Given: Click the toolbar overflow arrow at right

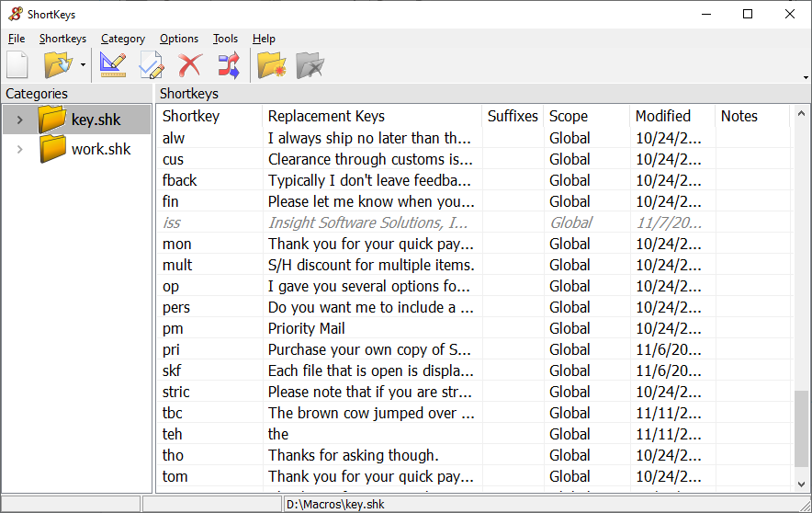Looking at the screenshot, I should point(806,78).
